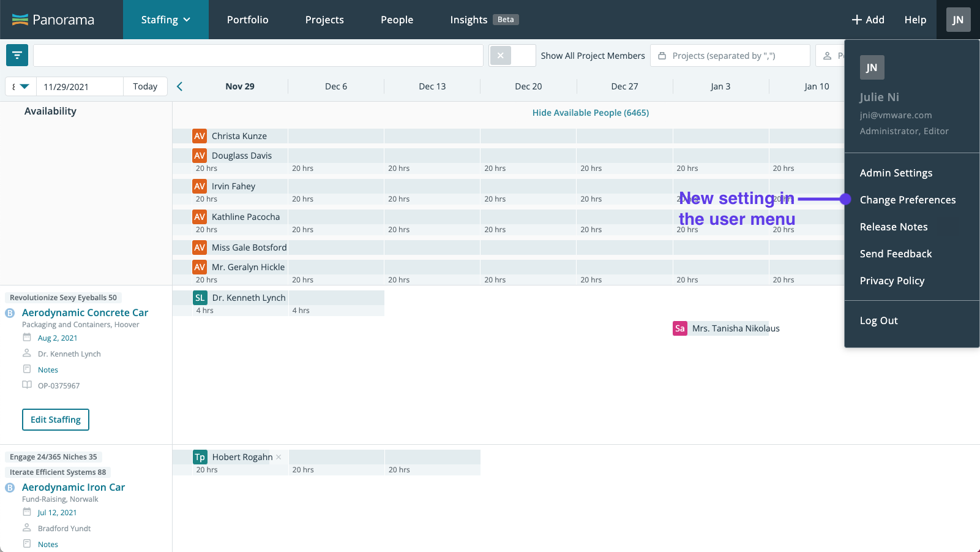The width and height of the screenshot is (980, 552).
Task: Click the main search input field
Action: click(x=258, y=55)
